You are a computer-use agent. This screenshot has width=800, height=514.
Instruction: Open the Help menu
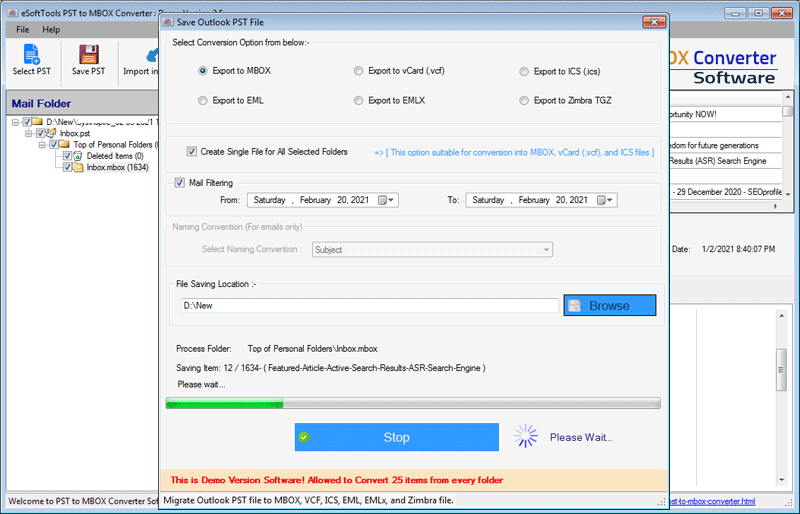pos(51,30)
